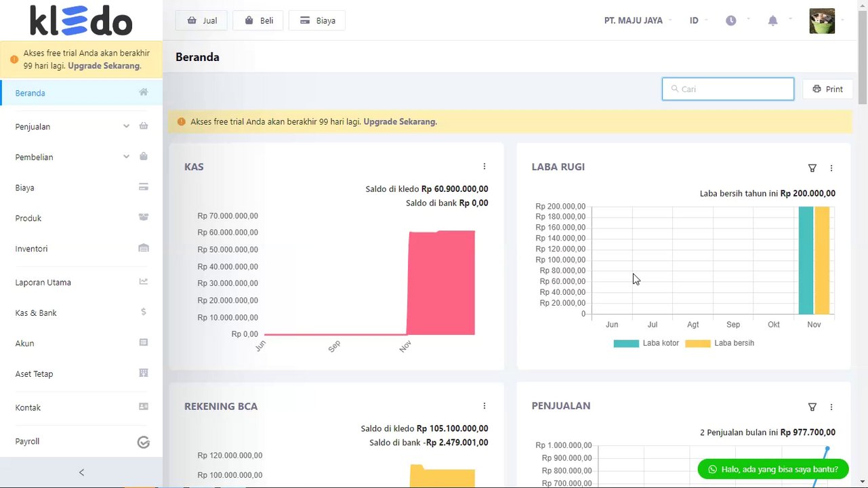Click the Kas & Bank dollar icon

click(144, 312)
